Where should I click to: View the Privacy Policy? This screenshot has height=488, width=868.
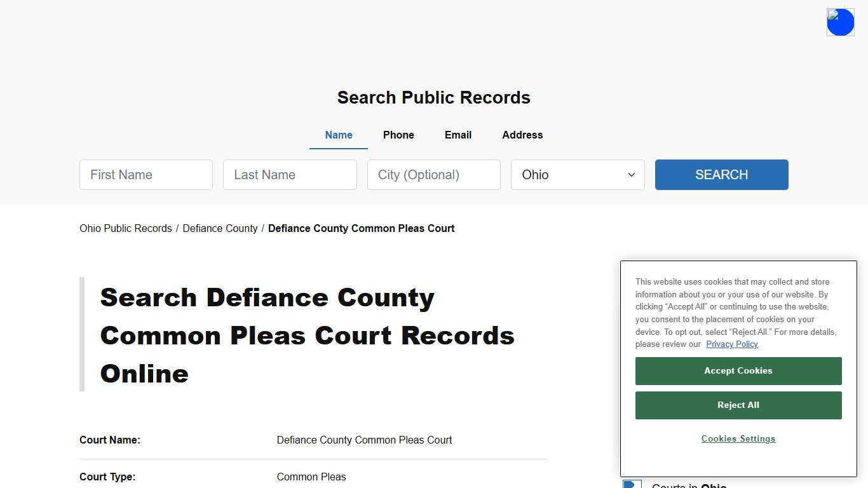click(731, 344)
